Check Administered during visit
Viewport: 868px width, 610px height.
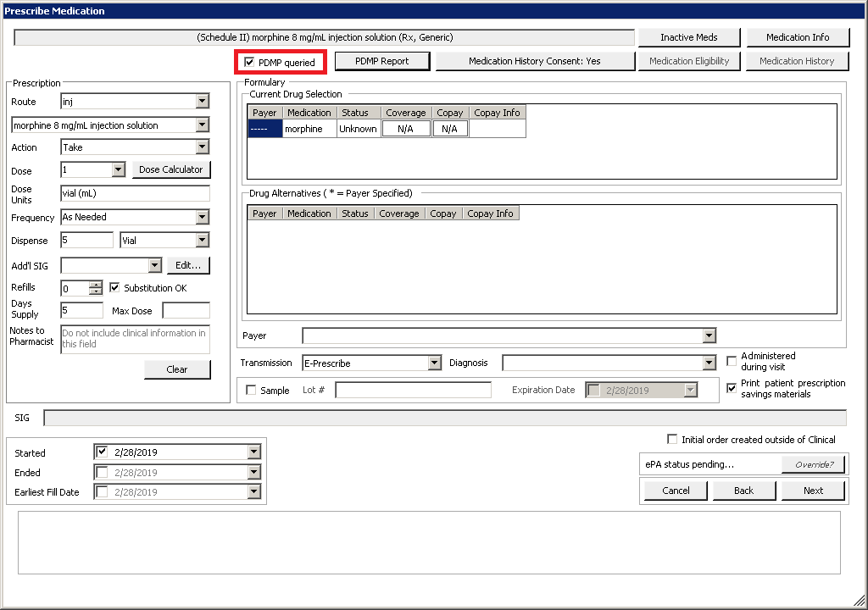[732, 361]
